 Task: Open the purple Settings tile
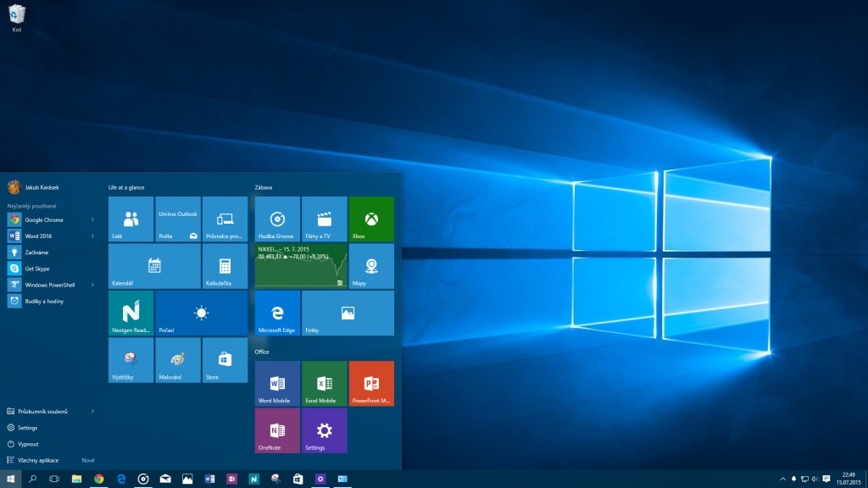[x=325, y=430]
